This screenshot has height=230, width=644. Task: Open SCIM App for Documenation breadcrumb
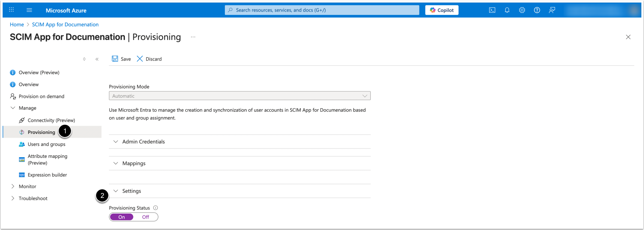[x=65, y=25]
